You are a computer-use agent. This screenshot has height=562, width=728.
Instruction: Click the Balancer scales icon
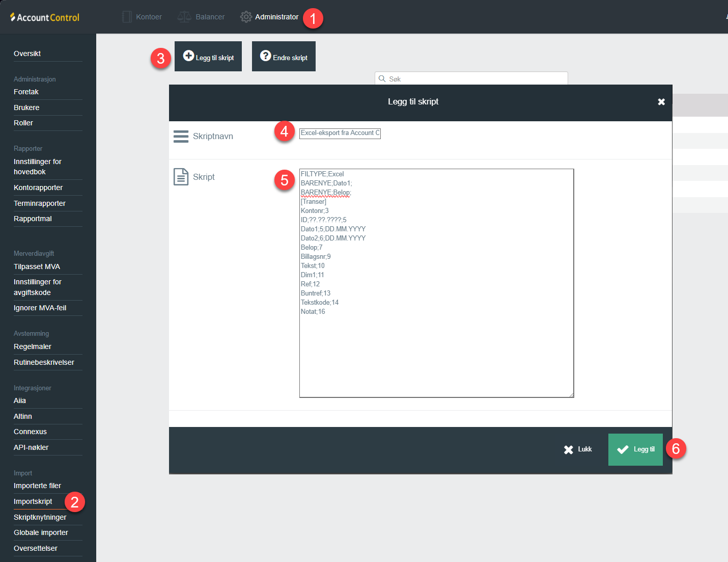184,17
